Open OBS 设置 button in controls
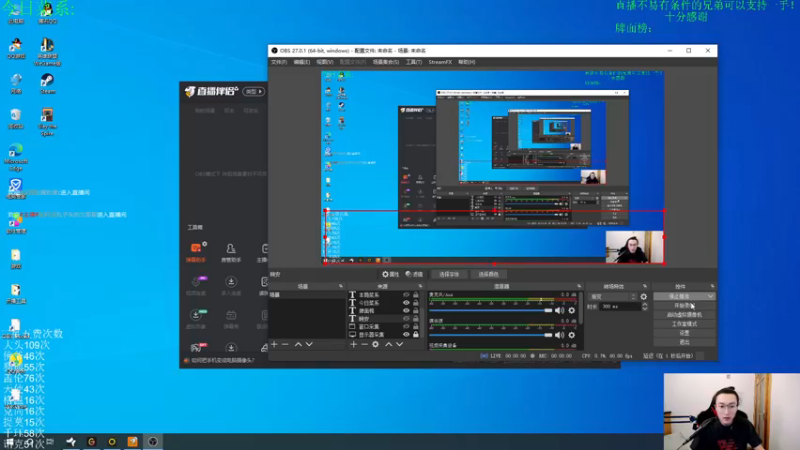800x450 pixels. [684, 333]
